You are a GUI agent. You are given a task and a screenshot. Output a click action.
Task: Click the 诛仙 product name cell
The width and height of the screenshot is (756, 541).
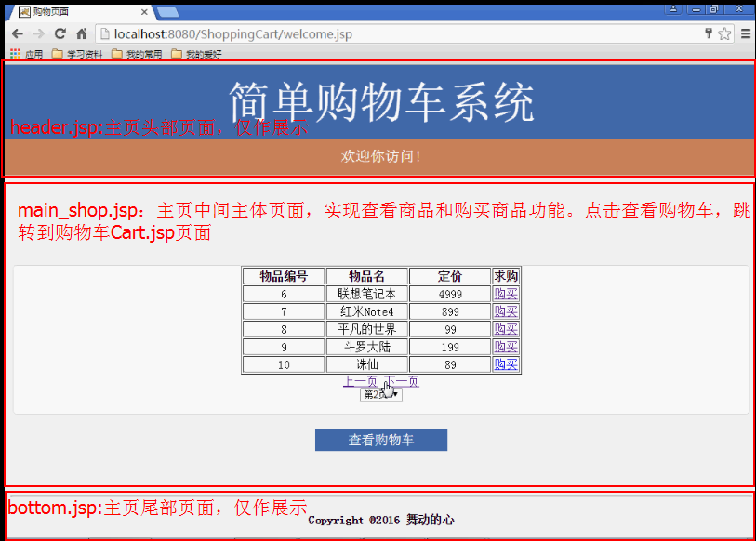tap(367, 364)
